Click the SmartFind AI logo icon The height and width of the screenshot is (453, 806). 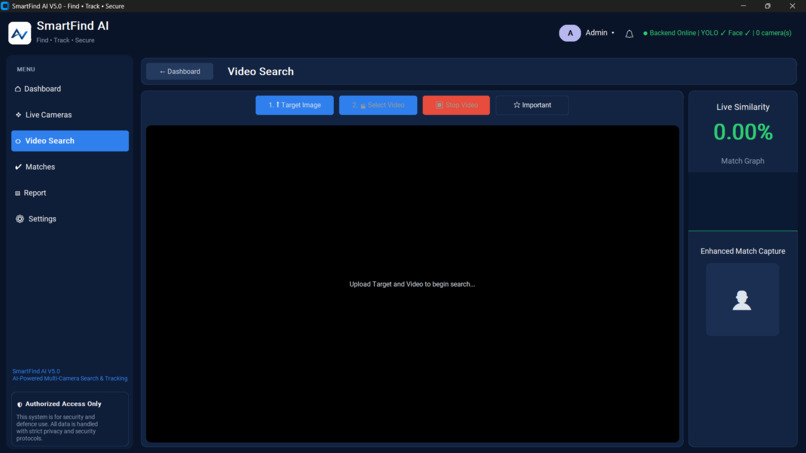pos(20,33)
